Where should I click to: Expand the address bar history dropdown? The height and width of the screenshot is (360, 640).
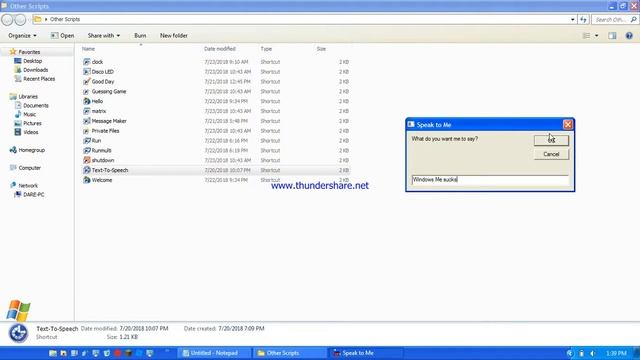click(x=573, y=19)
